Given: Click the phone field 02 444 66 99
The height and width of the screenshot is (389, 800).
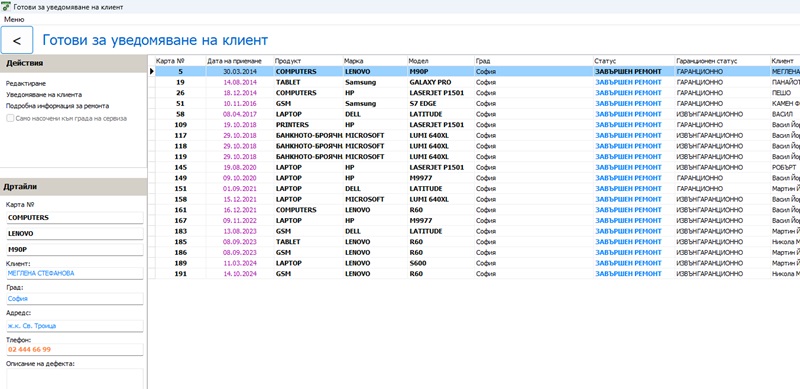Looking at the screenshot, I should tap(74, 350).
